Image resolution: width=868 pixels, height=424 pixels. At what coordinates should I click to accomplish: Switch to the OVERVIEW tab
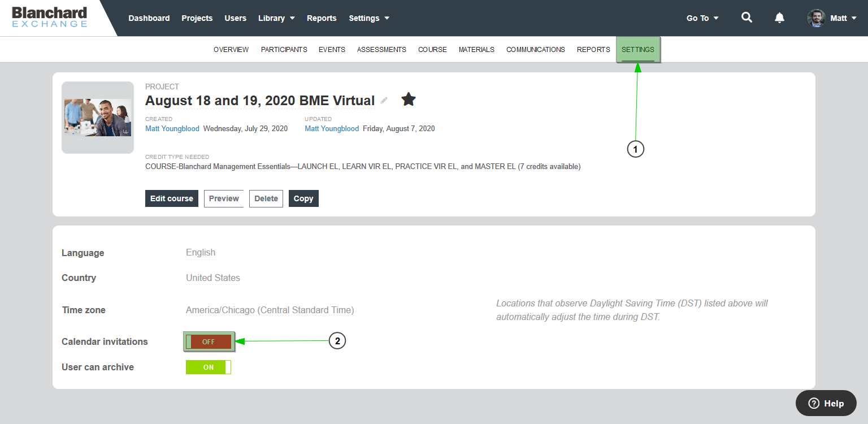[231, 50]
